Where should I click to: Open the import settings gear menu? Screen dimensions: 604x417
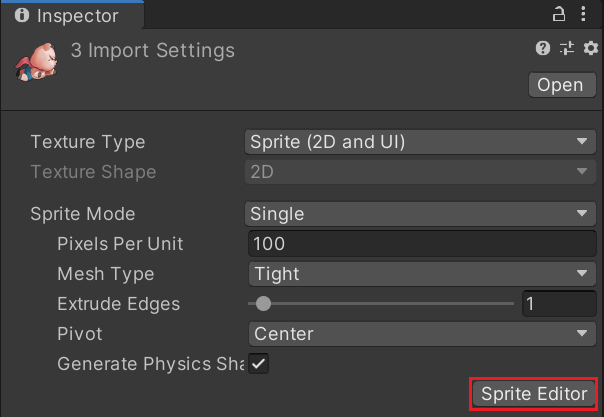click(589, 48)
